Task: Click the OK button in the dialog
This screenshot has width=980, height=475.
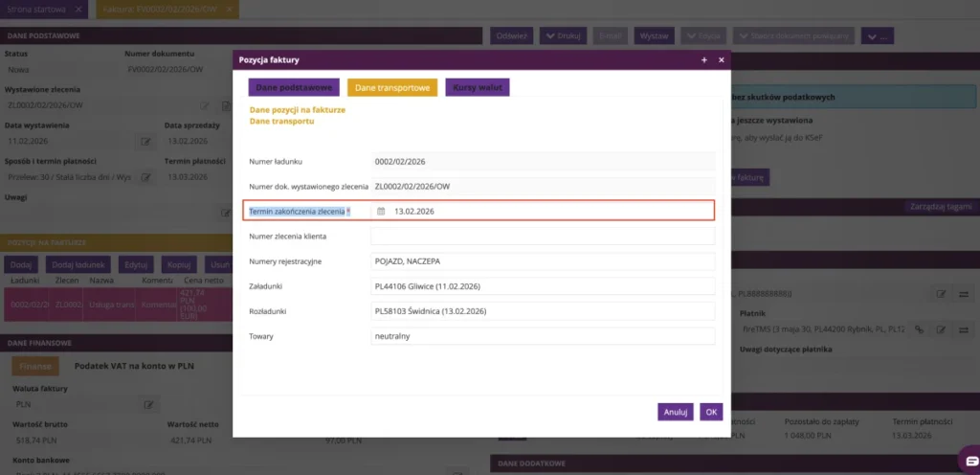Action: 711,412
